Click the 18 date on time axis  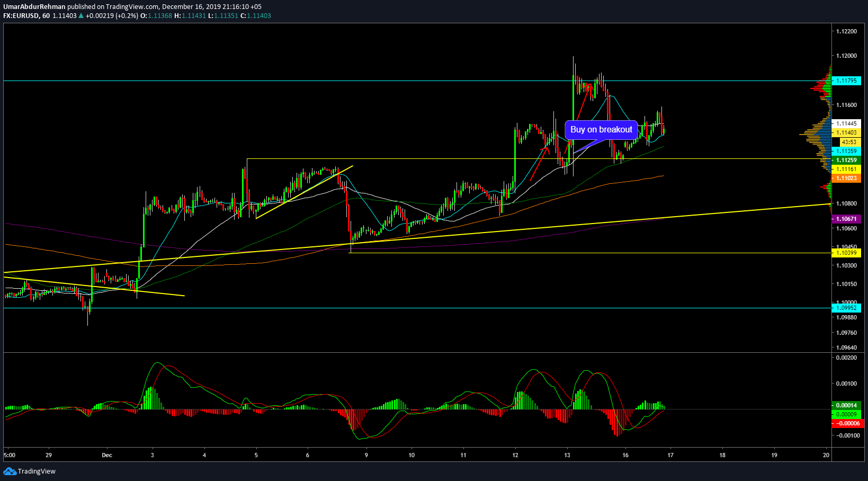point(722,455)
